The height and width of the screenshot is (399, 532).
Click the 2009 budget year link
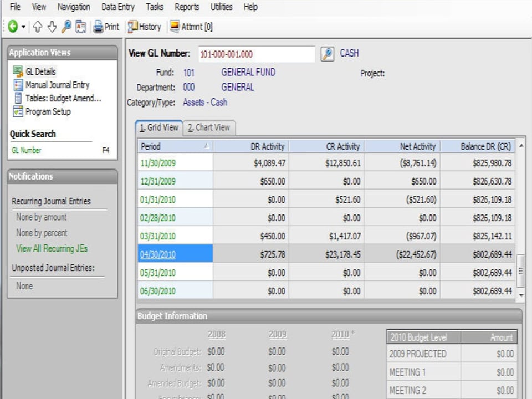click(x=278, y=335)
